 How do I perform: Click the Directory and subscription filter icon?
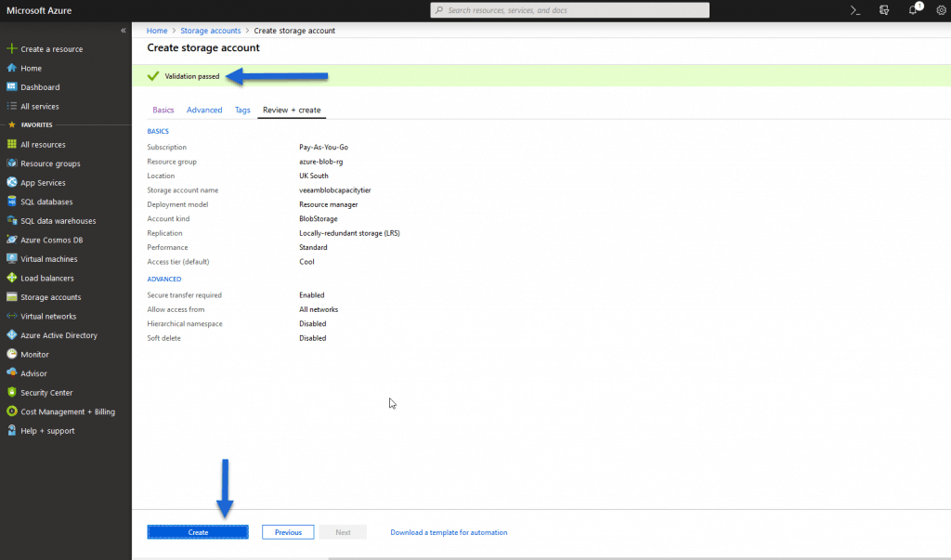pos(884,10)
